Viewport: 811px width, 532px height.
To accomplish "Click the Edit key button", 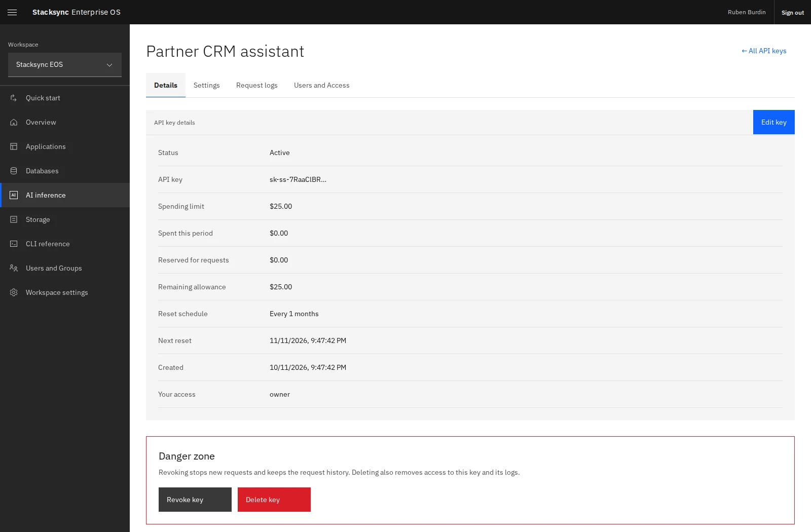I will click(774, 122).
